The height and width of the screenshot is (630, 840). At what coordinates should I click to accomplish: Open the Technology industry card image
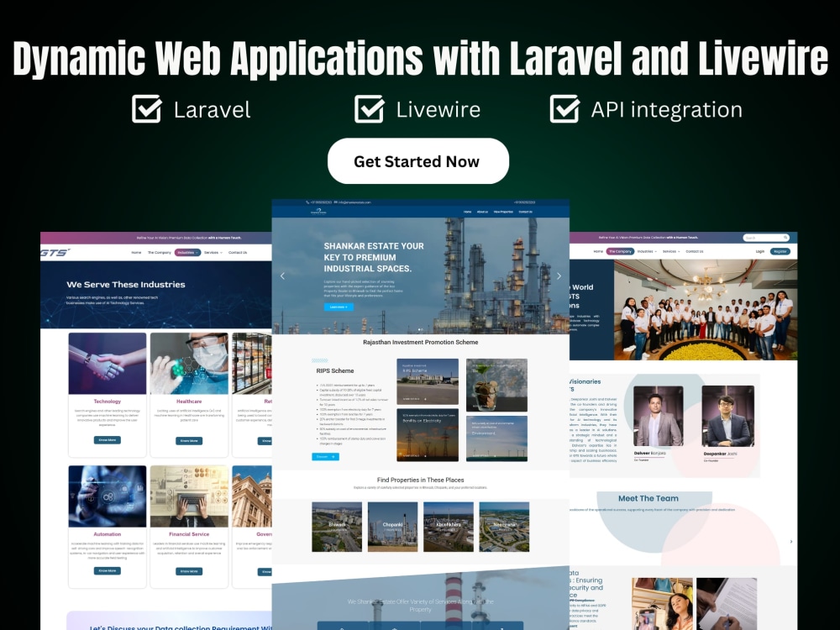pyautogui.click(x=108, y=363)
